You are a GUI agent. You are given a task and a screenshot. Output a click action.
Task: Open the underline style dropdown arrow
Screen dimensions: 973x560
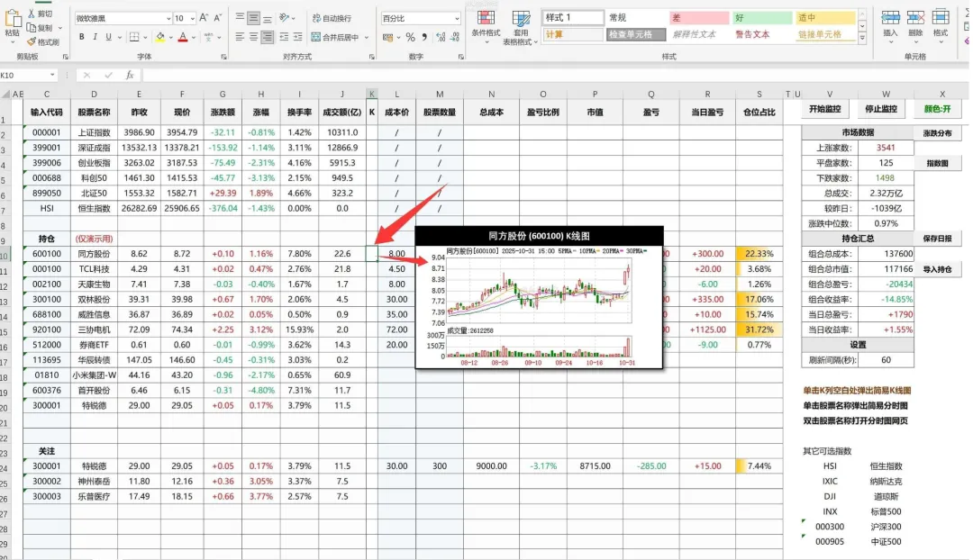click(119, 38)
